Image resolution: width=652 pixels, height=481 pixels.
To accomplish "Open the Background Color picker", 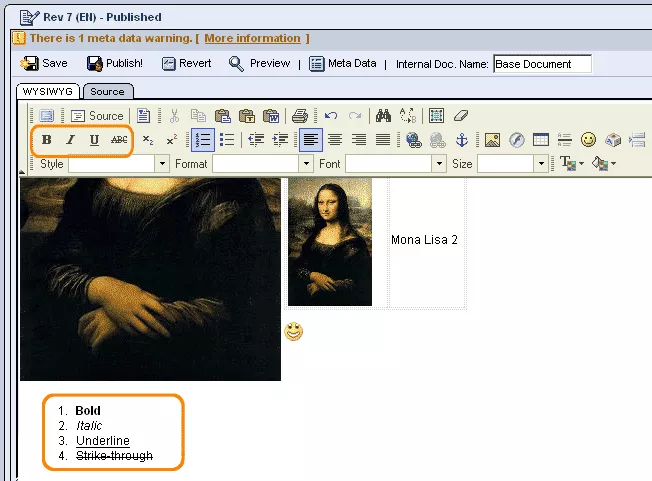I will point(604,163).
